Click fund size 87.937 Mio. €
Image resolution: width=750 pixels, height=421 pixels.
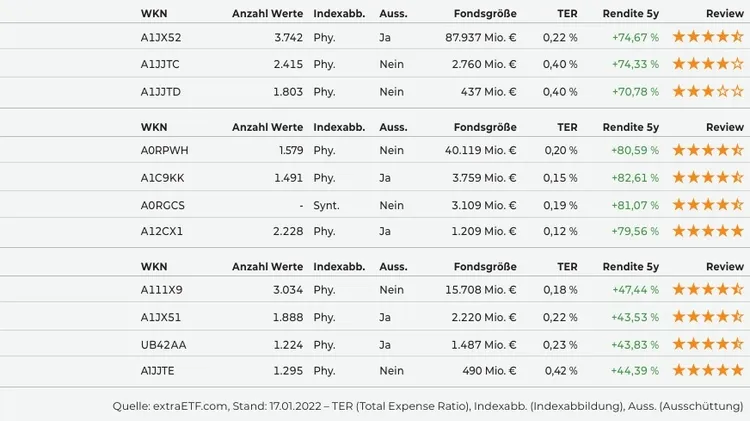click(x=481, y=37)
